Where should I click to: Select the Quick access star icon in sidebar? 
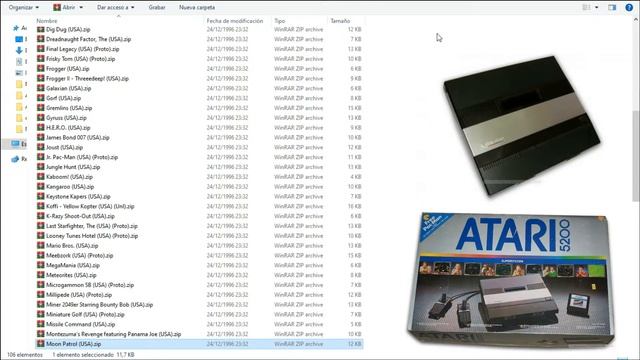click(x=16, y=28)
